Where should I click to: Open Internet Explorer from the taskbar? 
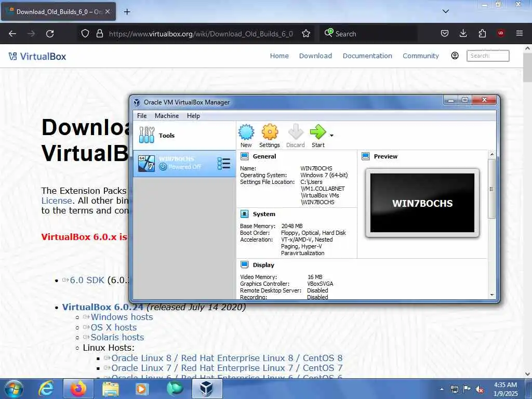pos(46,389)
